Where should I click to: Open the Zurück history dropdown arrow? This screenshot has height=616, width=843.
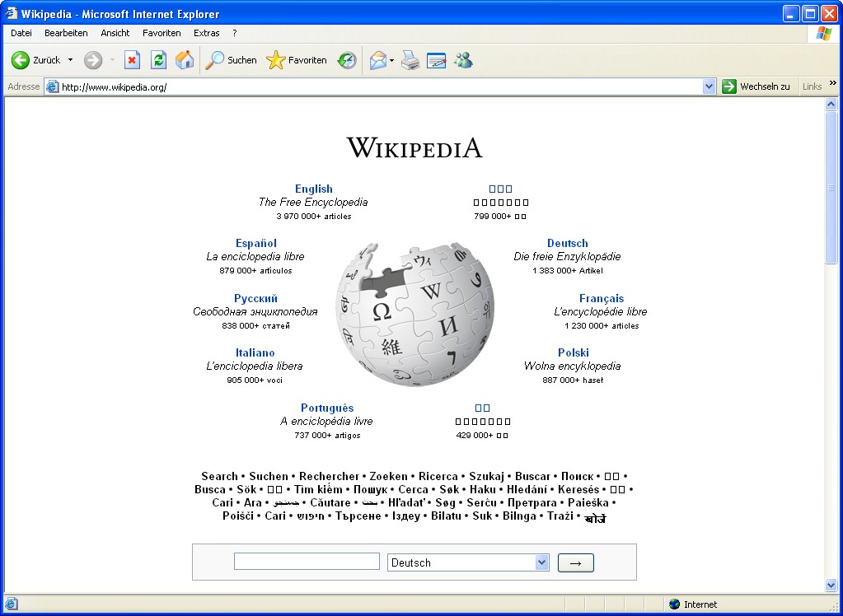pos(70,60)
